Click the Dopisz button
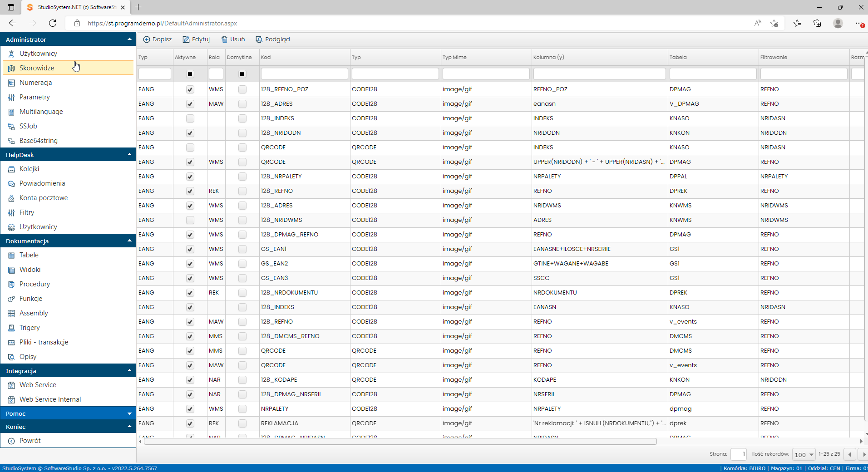 pos(158,39)
